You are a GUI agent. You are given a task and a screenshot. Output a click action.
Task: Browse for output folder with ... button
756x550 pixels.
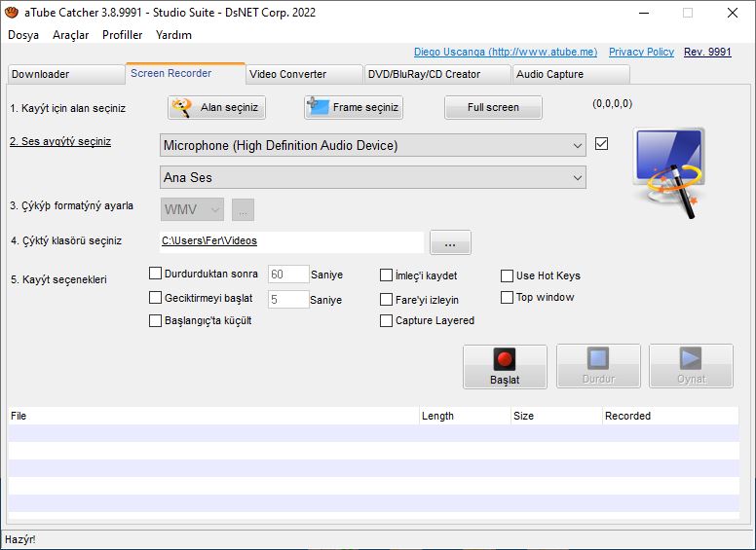coord(450,242)
